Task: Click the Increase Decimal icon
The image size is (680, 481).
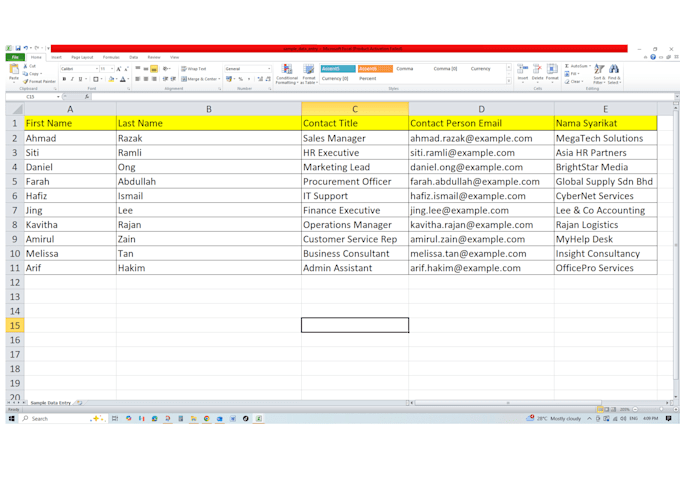Action: (260, 79)
